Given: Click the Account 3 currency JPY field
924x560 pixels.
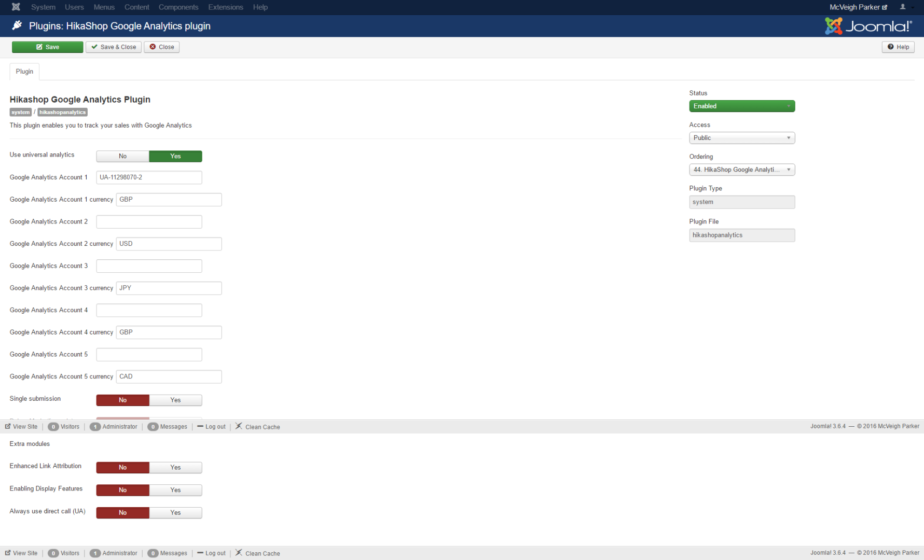Looking at the screenshot, I should coord(169,288).
